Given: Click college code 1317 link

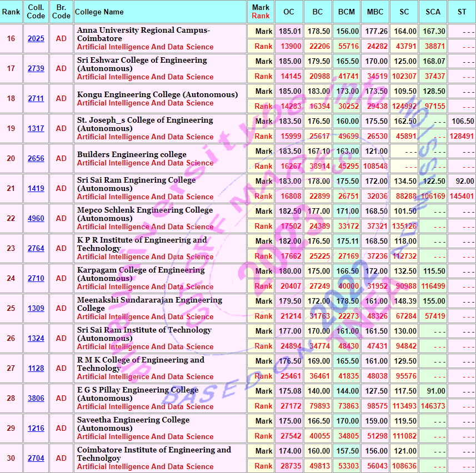Looking at the screenshot, I should click(x=36, y=128).
